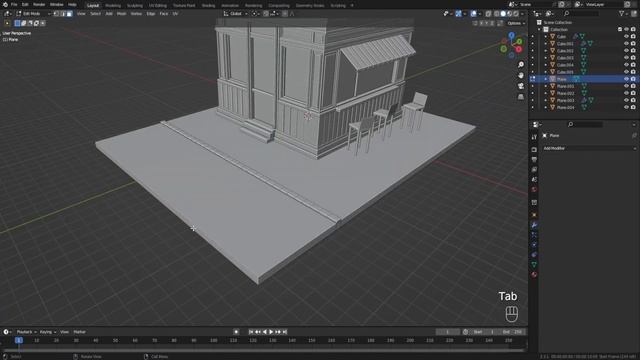Click the navigation gizmo Z axis

pos(512,36)
